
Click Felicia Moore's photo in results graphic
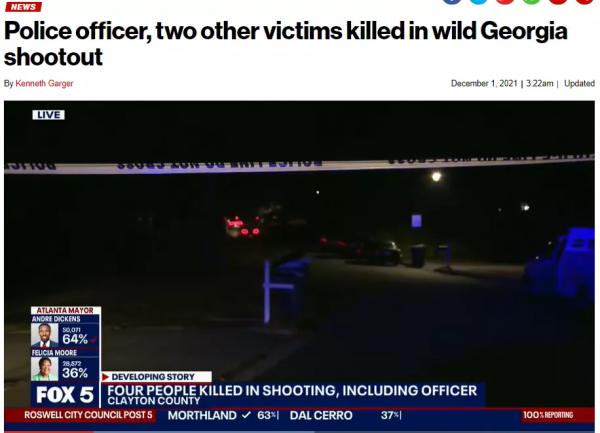point(44,369)
